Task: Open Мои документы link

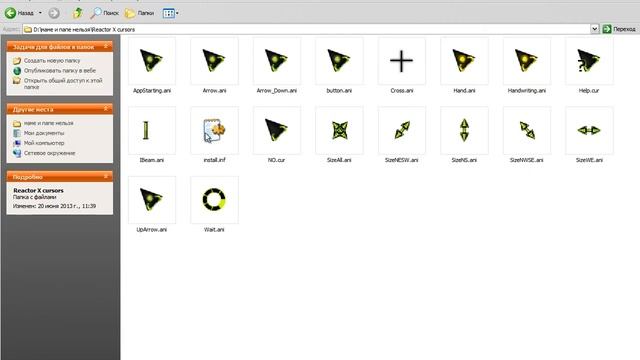Action: tap(44, 133)
